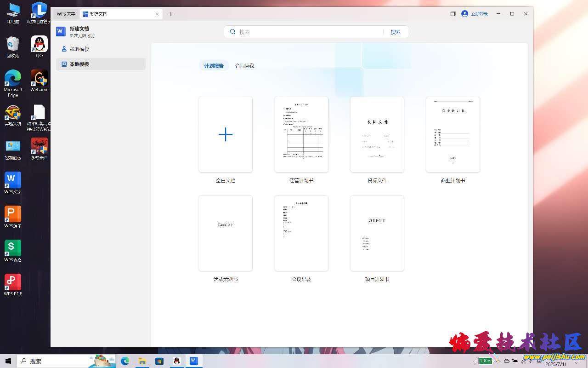Select the 计划报告 category tab
Screen dimensions: 588x368
(x=214, y=66)
